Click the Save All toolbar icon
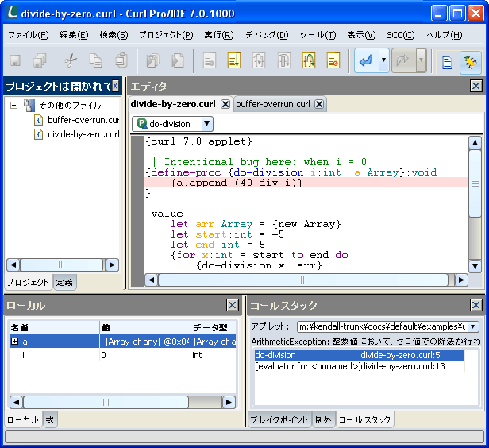The height and width of the screenshot is (448, 489). [x=40, y=60]
